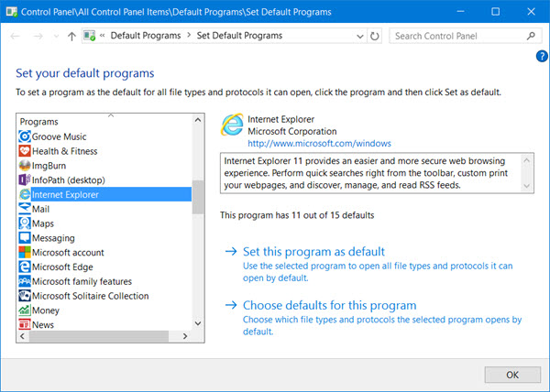
Task: Select the Internet Explorer list entry
Action: click(104, 194)
